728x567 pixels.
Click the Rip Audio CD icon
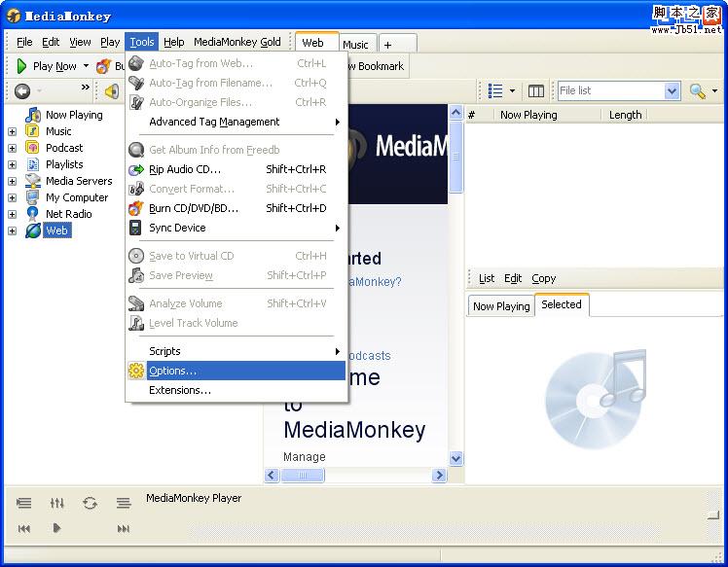(x=136, y=170)
